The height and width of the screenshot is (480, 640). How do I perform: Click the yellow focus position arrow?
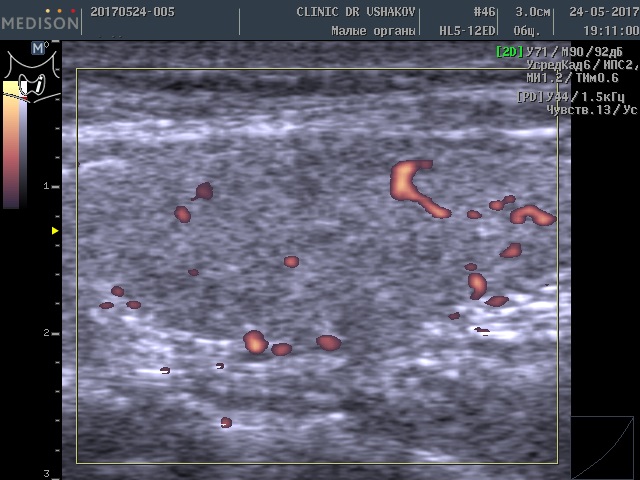pos(55,231)
